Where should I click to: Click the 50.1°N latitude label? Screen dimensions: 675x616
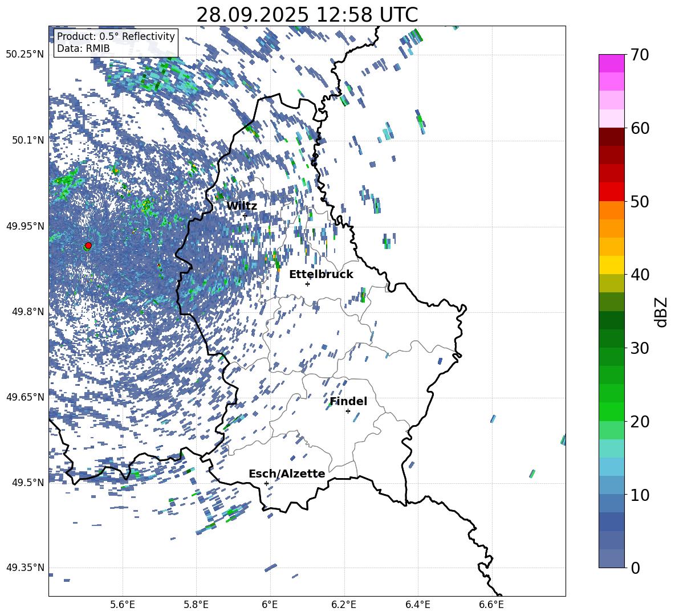[x=28, y=140]
